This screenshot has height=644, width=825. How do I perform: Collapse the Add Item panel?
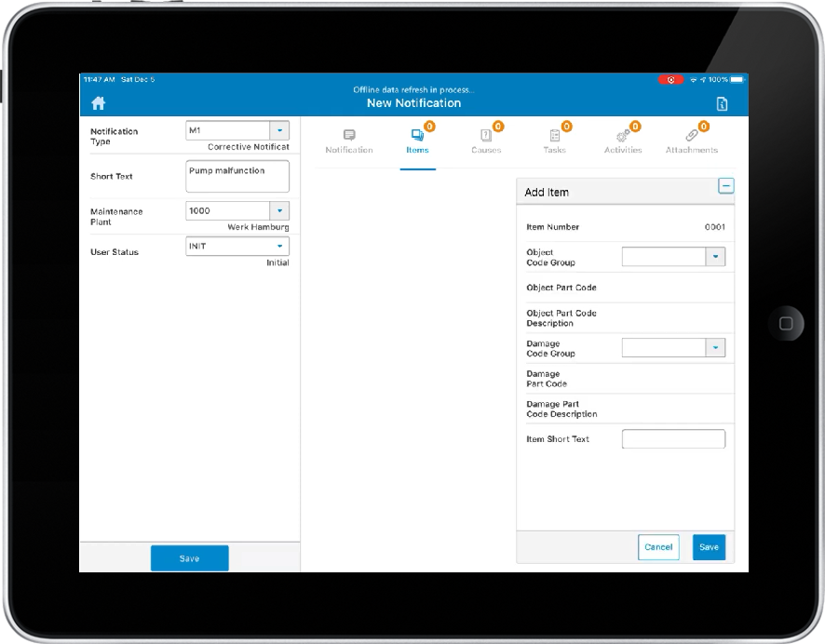coord(725,186)
